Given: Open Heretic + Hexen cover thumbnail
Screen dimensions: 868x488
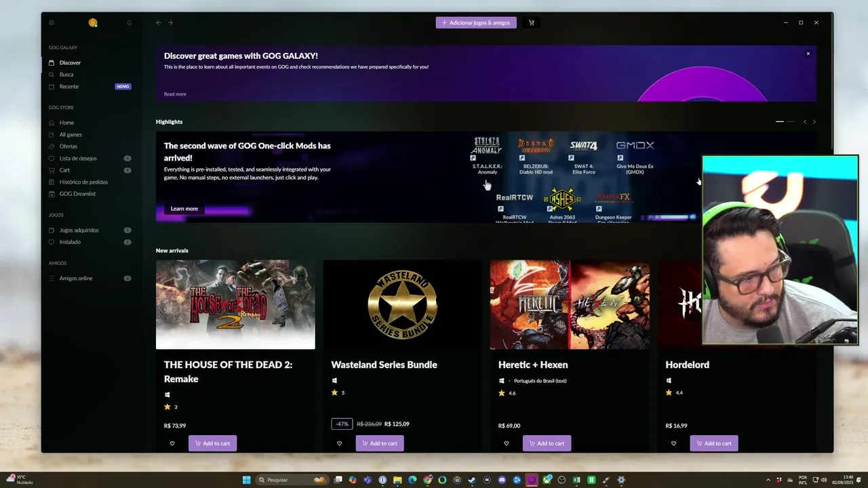Looking at the screenshot, I should pos(570,304).
